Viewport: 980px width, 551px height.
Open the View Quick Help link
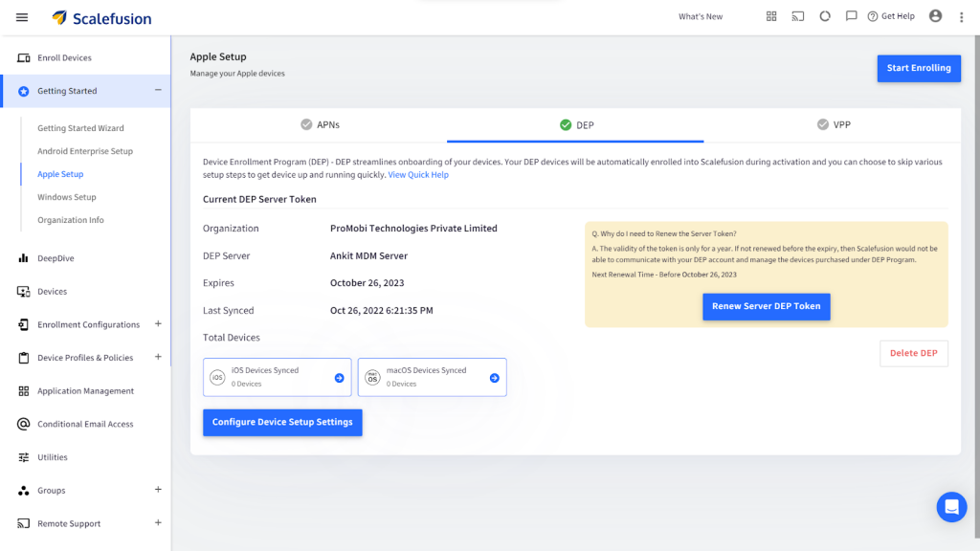click(418, 175)
